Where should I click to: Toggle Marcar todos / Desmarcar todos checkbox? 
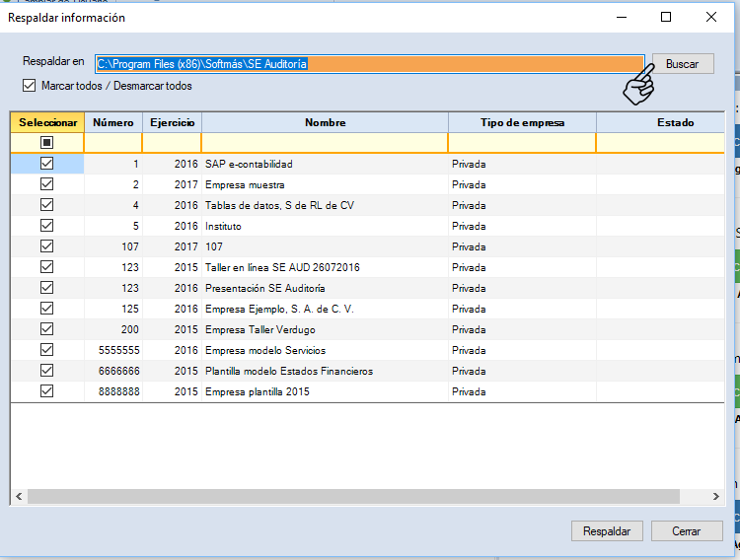coord(29,86)
